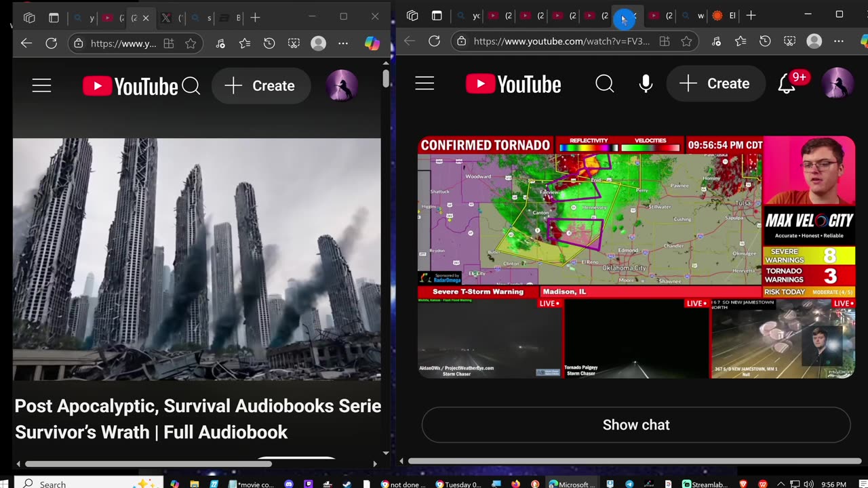Click the Create button in left YouTube window
Screen dimensions: 868x488
coord(261,86)
